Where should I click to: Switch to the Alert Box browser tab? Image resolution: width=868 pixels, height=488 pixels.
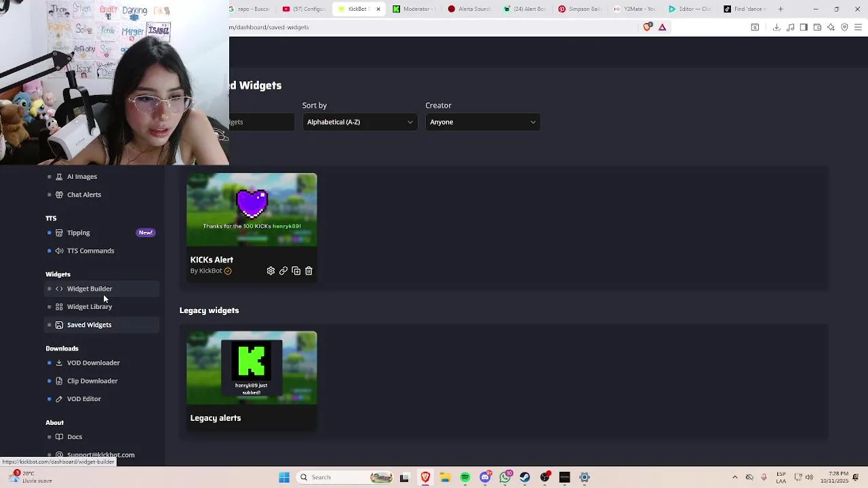[525, 9]
